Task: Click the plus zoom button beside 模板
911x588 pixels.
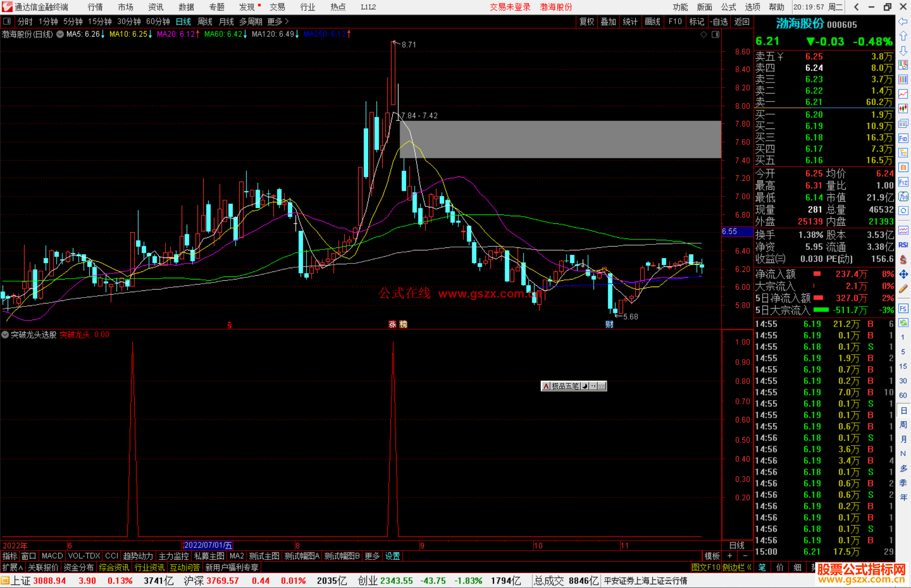Action: (730, 556)
